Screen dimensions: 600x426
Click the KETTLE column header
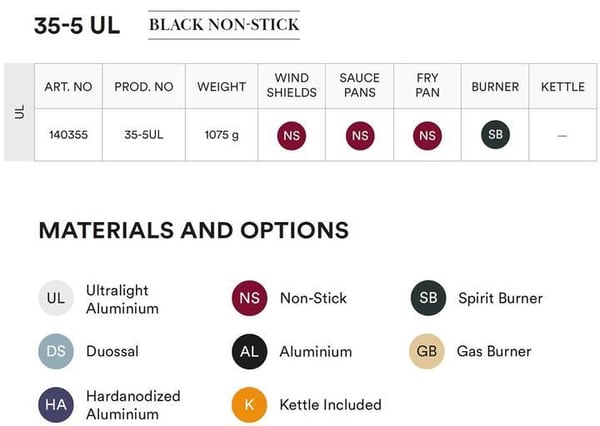coord(562,87)
